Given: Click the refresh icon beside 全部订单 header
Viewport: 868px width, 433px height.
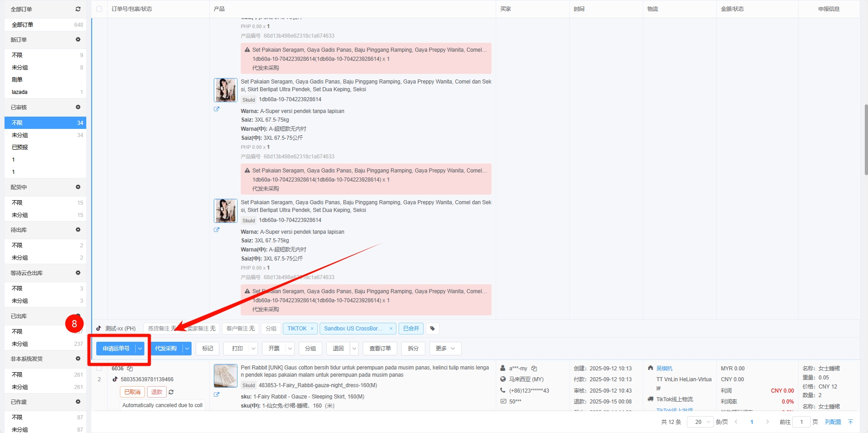Looking at the screenshot, I should coord(78,9).
